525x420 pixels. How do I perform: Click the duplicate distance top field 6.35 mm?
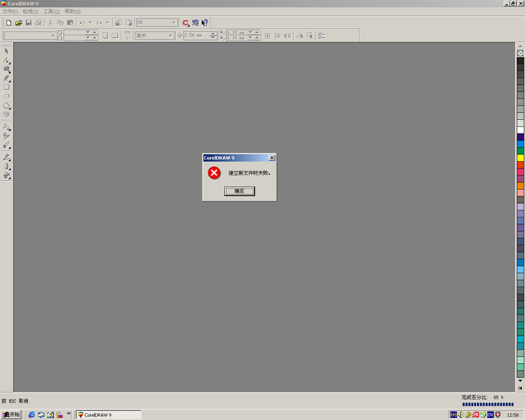(237, 33)
